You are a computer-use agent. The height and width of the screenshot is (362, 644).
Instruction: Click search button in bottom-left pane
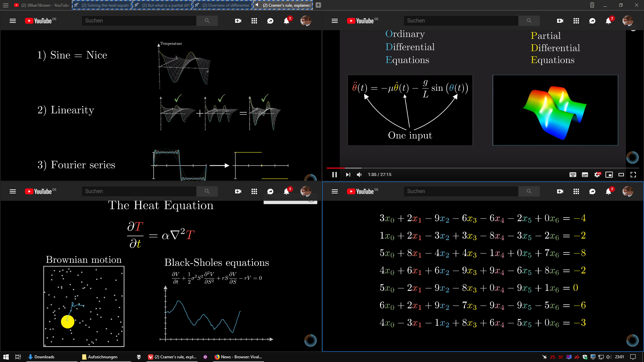tap(207, 191)
